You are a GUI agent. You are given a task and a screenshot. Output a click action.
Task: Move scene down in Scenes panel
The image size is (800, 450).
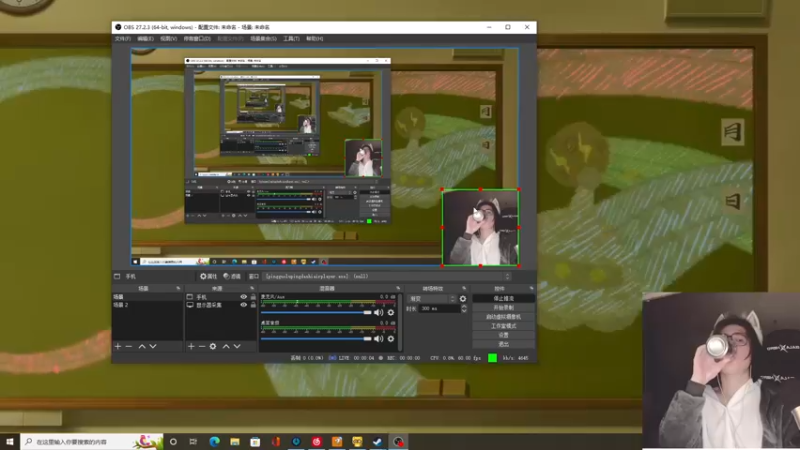tap(153, 346)
